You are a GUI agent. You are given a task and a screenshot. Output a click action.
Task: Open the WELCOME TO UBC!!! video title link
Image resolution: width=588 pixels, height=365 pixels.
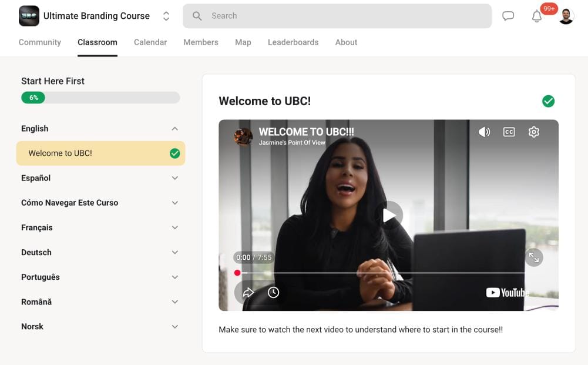307,132
